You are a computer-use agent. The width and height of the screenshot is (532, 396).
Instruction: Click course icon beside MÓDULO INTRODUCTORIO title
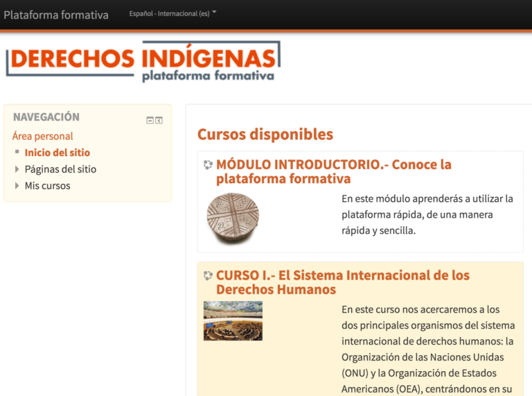pos(208,165)
